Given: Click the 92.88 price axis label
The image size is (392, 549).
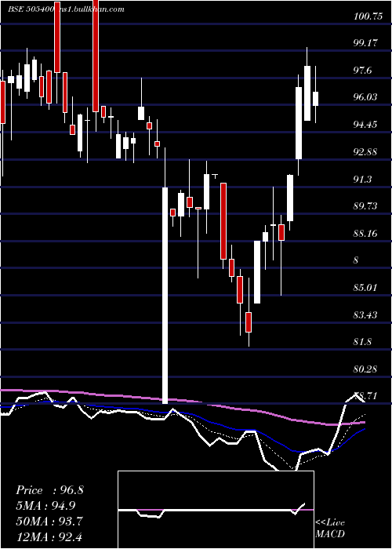Looking at the screenshot, I should point(365,152).
